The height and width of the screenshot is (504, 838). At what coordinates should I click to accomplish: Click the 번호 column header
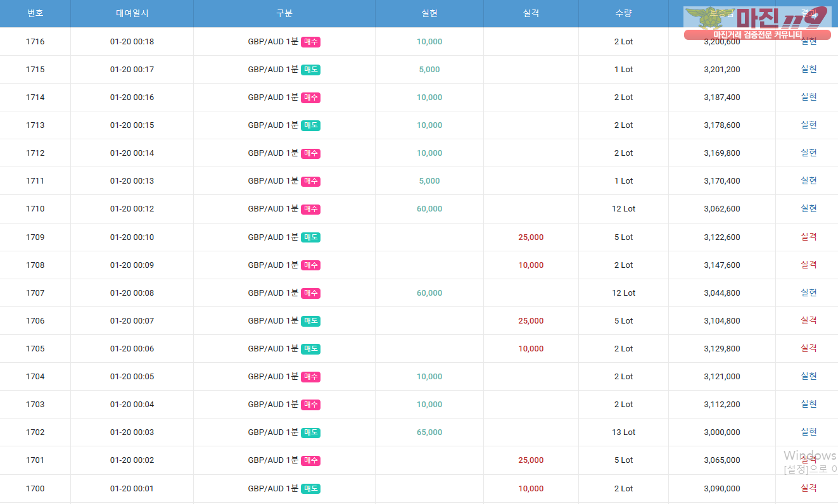(35, 13)
